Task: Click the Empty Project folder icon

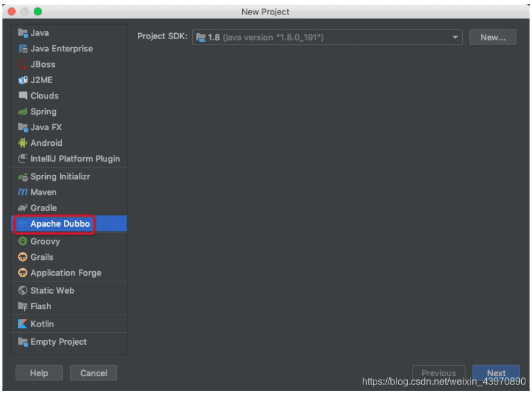Action: tap(23, 342)
